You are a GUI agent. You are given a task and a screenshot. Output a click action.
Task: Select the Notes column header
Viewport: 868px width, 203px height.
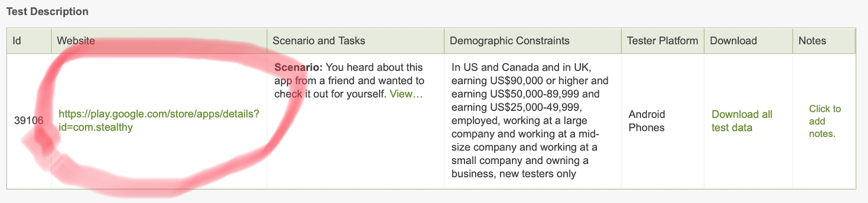(x=824, y=41)
